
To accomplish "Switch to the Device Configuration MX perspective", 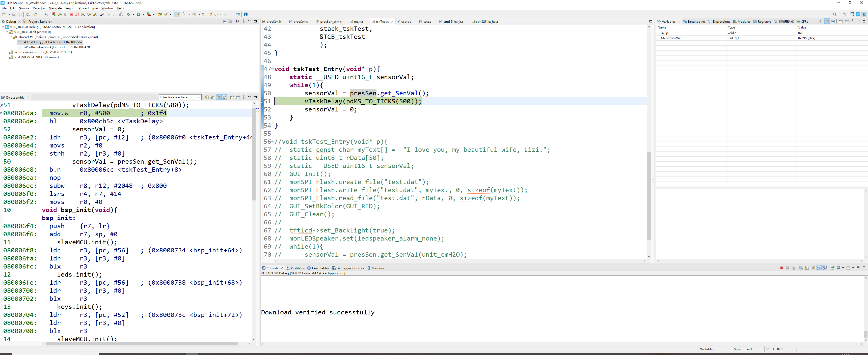I will point(858,14).
